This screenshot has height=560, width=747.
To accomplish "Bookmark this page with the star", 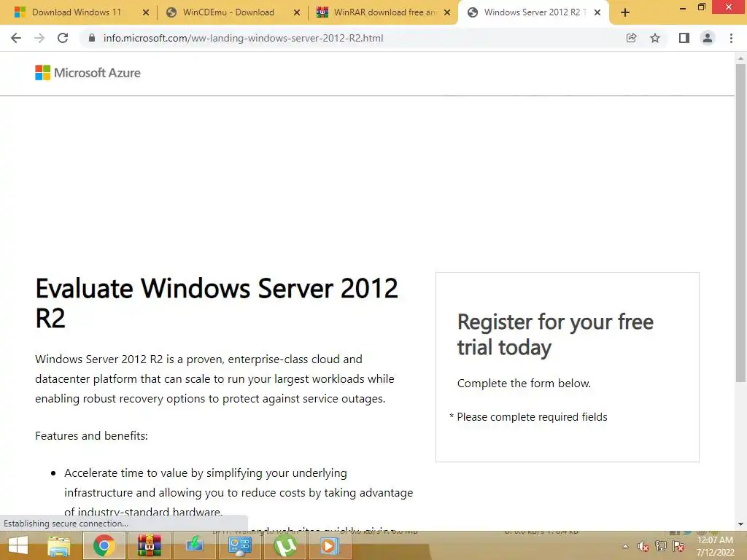I will (x=655, y=38).
